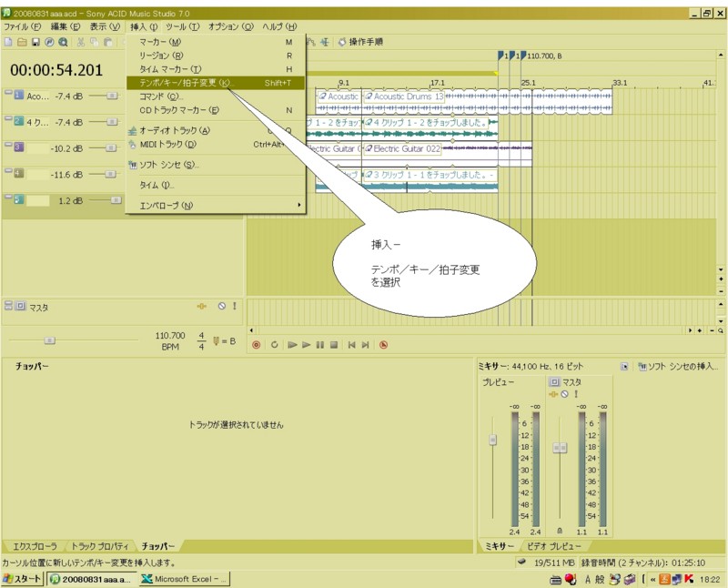This screenshot has height=588, width=728.
Task: Click the mixer master FX icon
Action: [x=553, y=394]
